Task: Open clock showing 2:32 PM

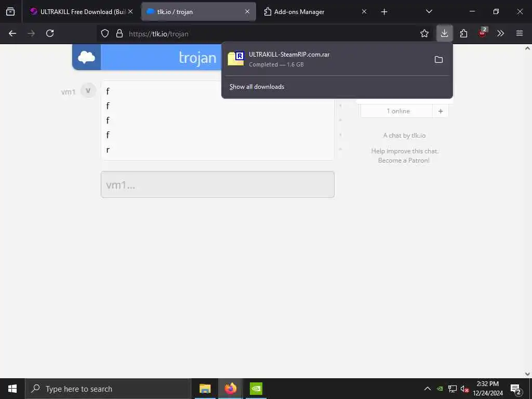Action: click(x=488, y=389)
